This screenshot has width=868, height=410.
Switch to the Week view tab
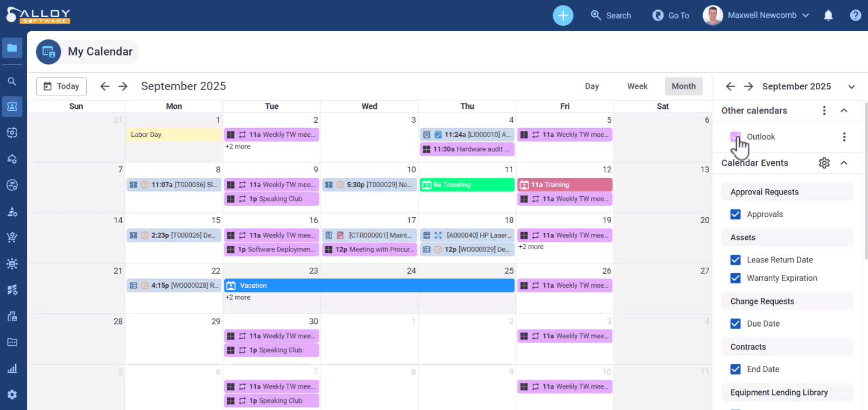pyautogui.click(x=637, y=86)
